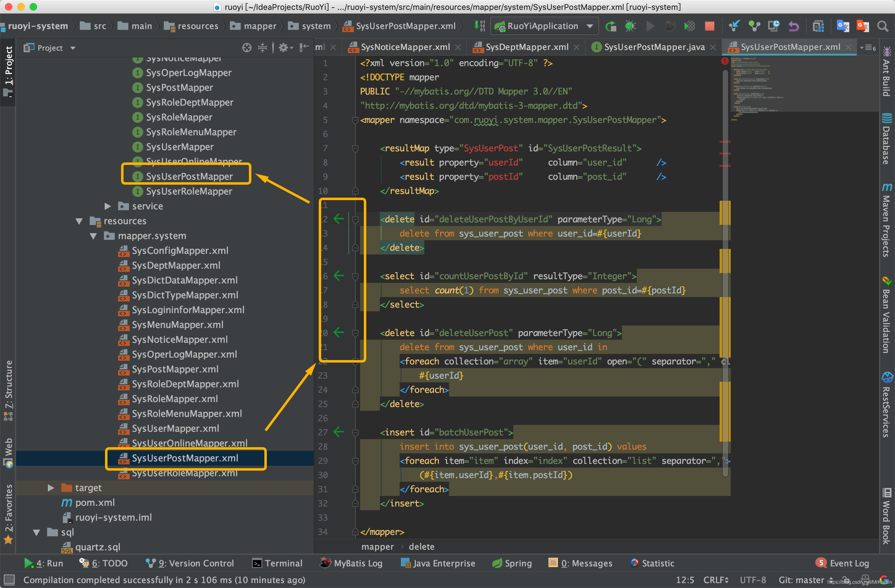Click the Project panel settings gear icon
Image resolution: width=895 pixels, height=588 pixels.
point(284,48)
